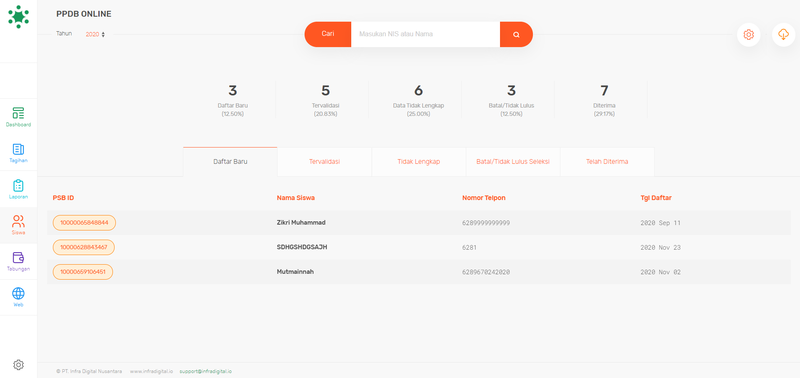Click the green star app logo

coord(18,17)
